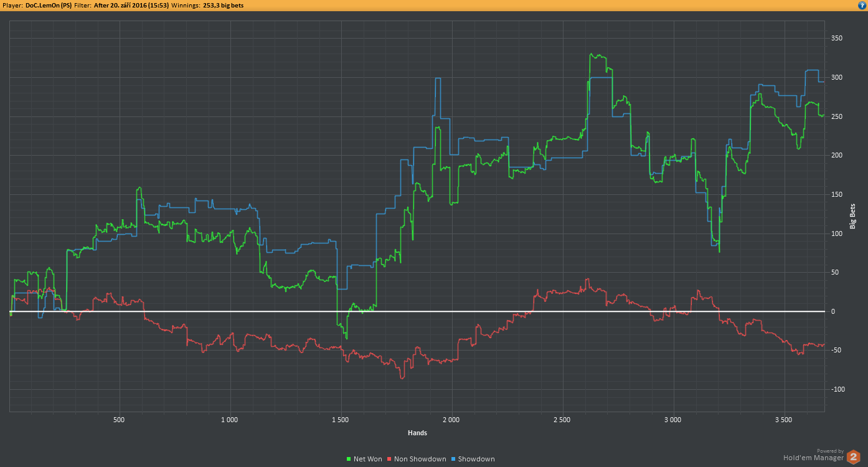
Task: Toggle the Non Showdown series label
Action: [420, 460]
